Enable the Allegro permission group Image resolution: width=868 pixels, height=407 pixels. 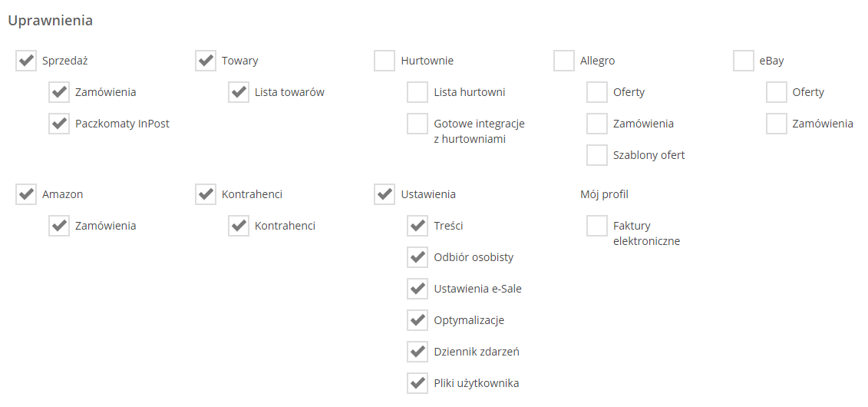coord(564,61)
